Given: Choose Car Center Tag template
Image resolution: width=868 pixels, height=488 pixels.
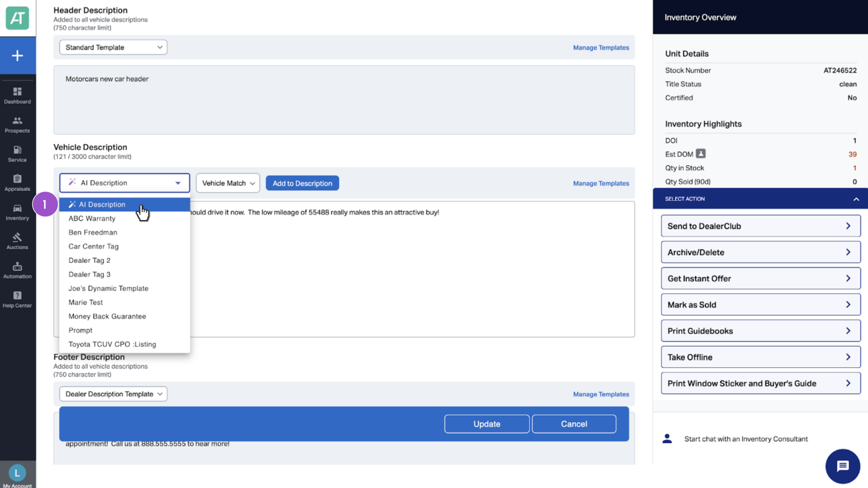Looking at the screenshot, I should click(124, 246).
